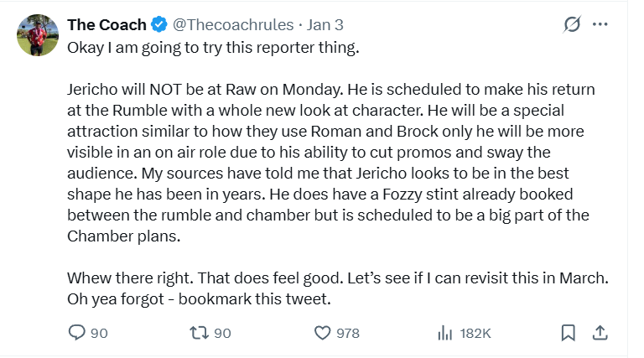644x358 pixels.
Task: Open the three-dot More options menu
Action: point(600,24)
